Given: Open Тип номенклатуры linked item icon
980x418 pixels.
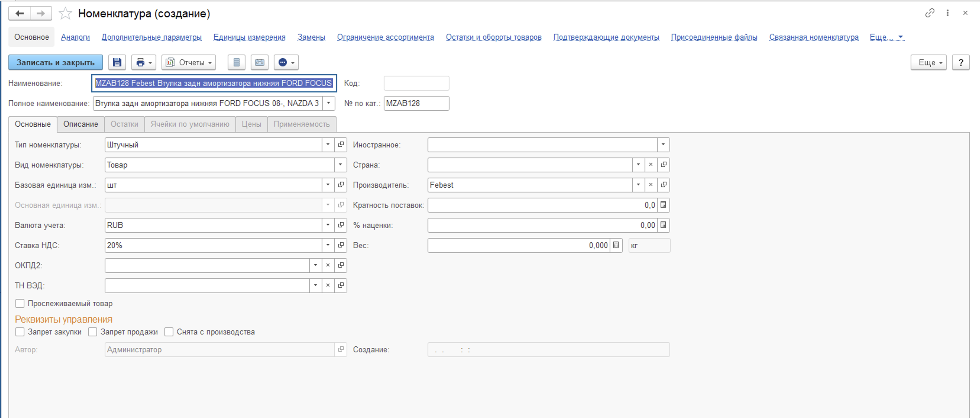Looking at the screenshot, I should pos(340,145).
